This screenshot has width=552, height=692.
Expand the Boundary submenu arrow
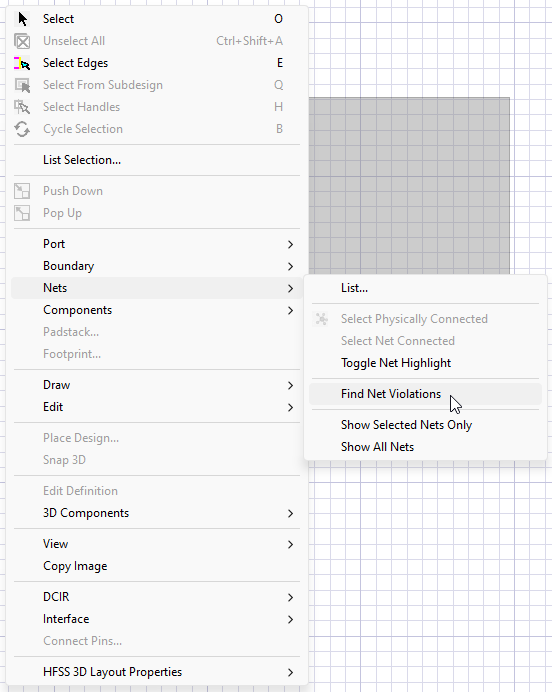(290, 266)
